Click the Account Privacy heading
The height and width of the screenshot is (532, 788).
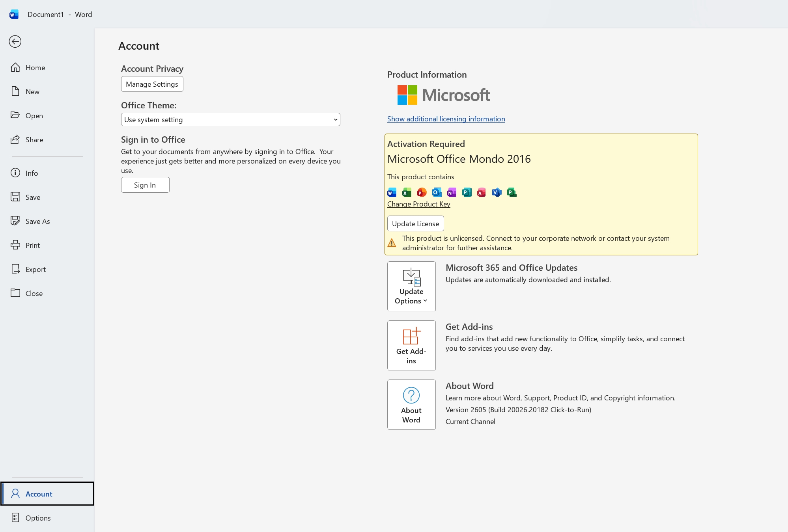click(x=152, y=69)
